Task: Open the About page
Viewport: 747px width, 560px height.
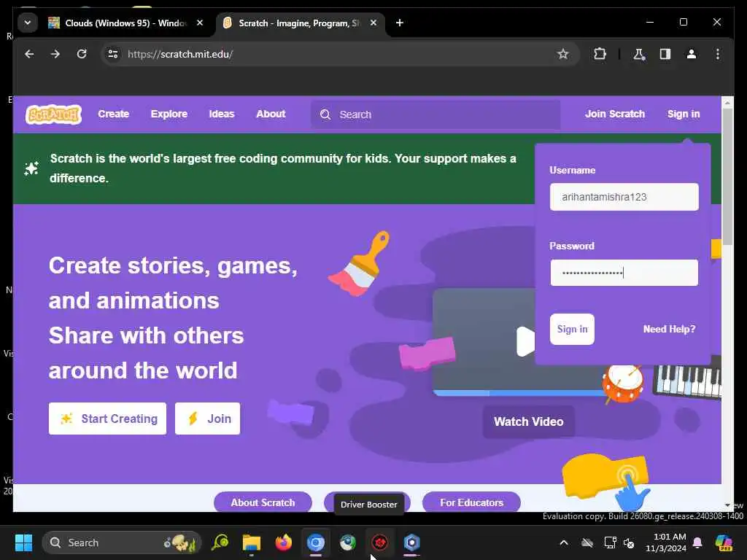Action: pyautogui.click(x=271, y=114)
